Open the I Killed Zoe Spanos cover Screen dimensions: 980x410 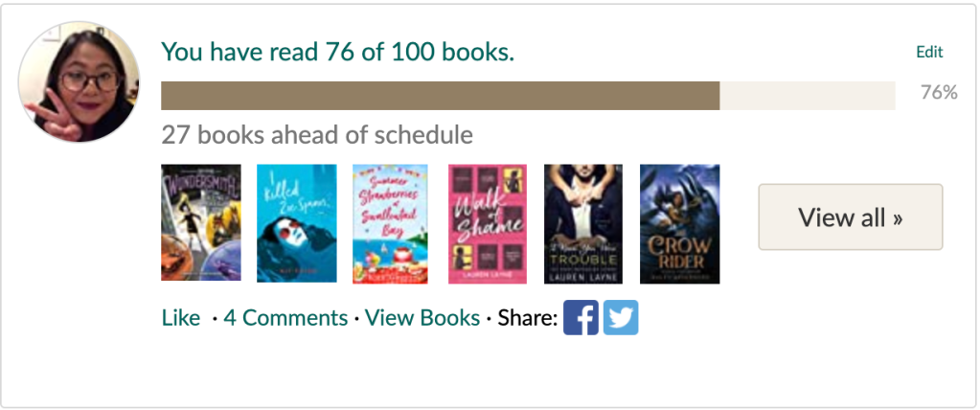297,223
